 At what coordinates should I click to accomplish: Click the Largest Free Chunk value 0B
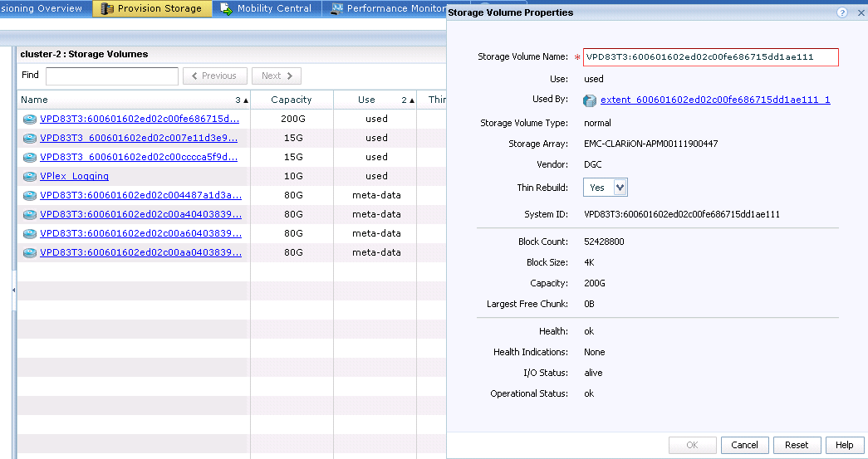pyautogui.click(x=589, y=304)
